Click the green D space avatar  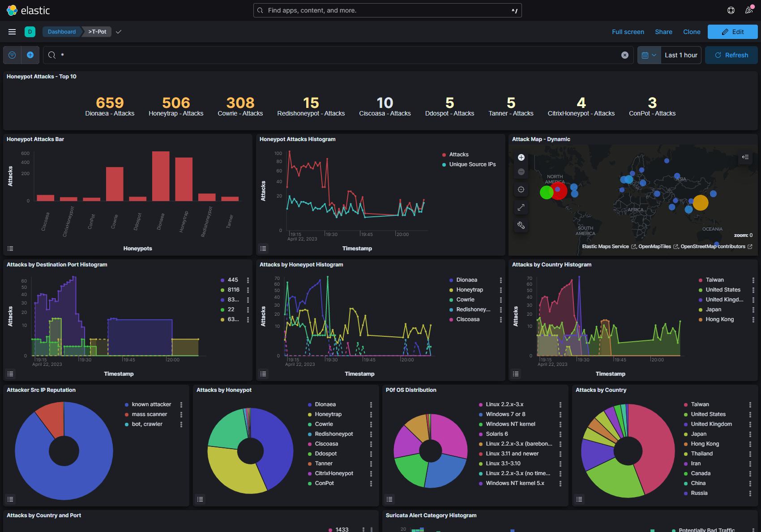(30, 32)
